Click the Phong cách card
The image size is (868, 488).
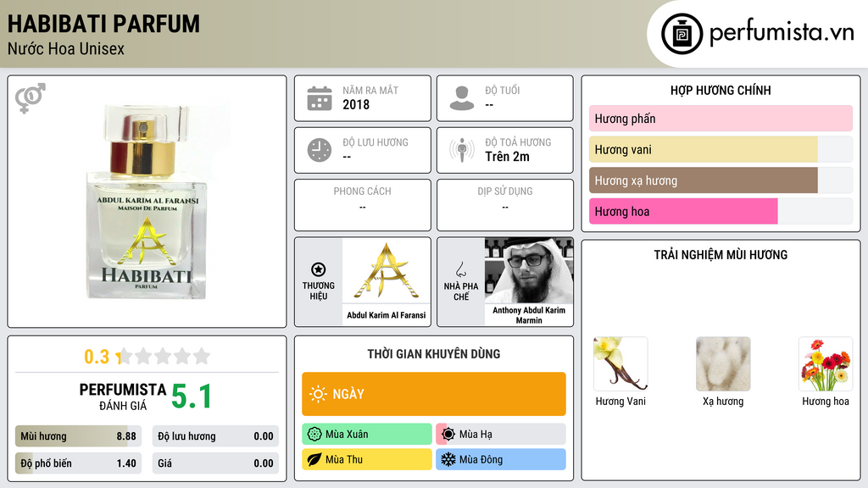point(363,205)
